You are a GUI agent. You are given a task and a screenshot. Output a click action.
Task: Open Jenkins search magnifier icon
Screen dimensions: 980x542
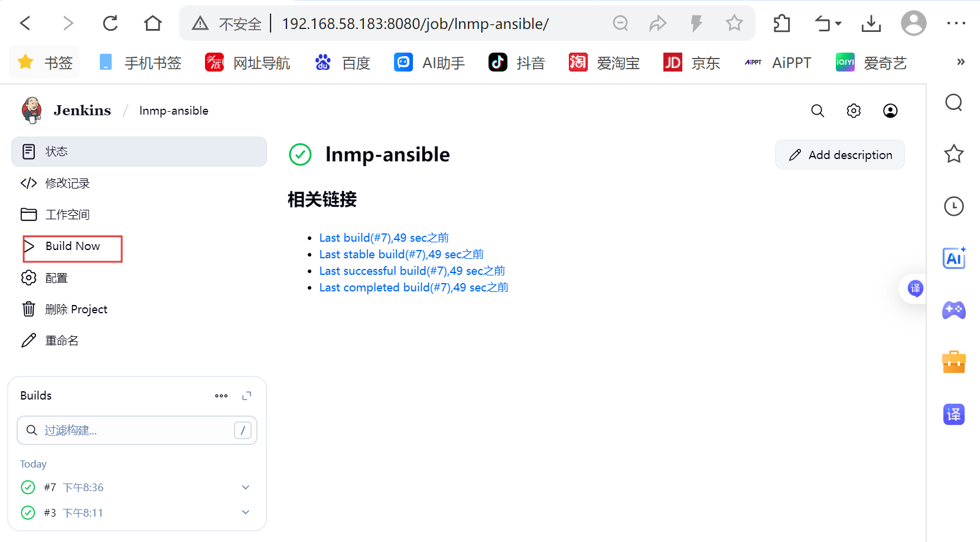point(818,111)
